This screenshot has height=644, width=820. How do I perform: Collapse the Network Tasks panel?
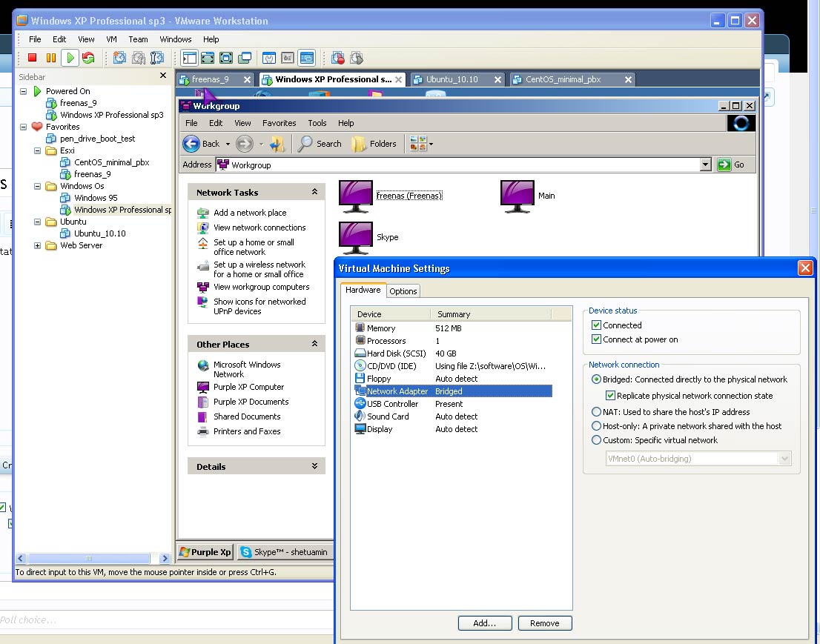[x=314, y=192]
